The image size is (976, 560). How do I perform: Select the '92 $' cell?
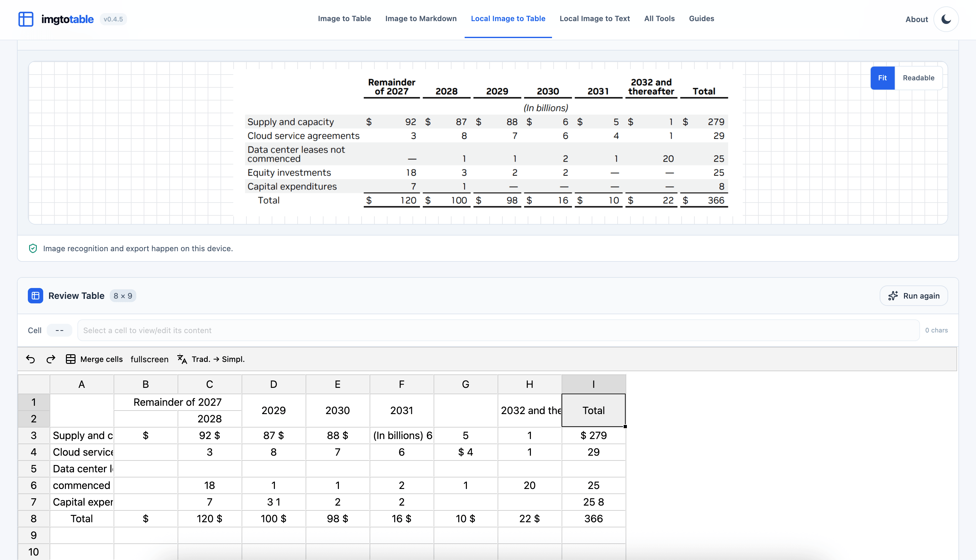209,435
